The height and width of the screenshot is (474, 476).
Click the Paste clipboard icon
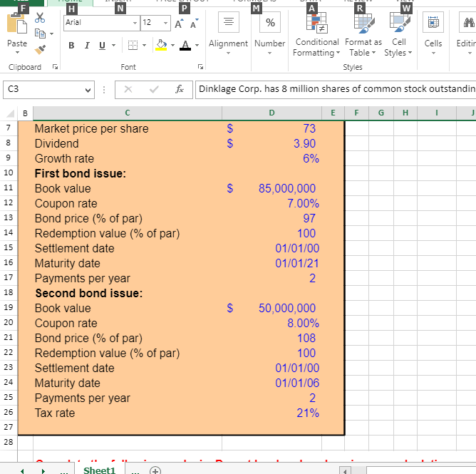coord(16,24)
